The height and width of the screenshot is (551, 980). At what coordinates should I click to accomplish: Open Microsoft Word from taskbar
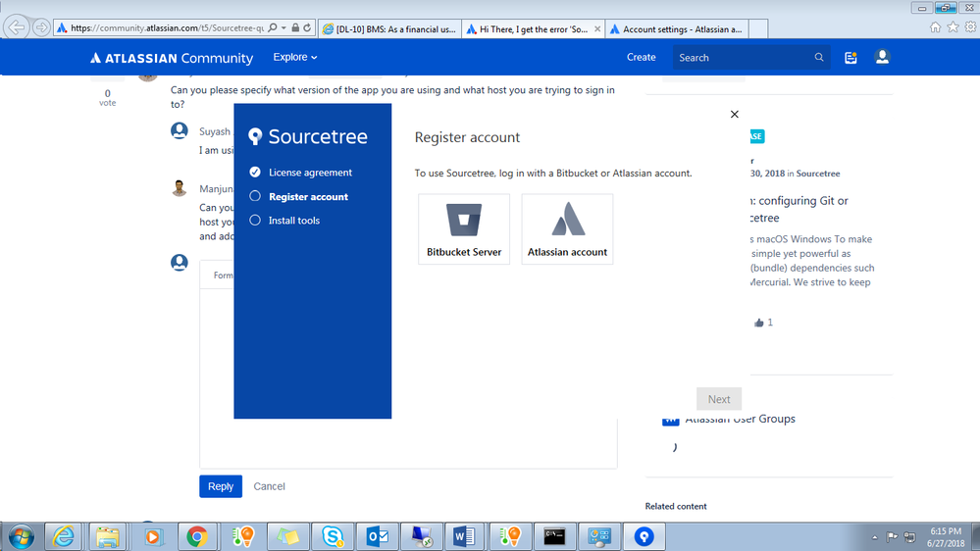(464, 536)
